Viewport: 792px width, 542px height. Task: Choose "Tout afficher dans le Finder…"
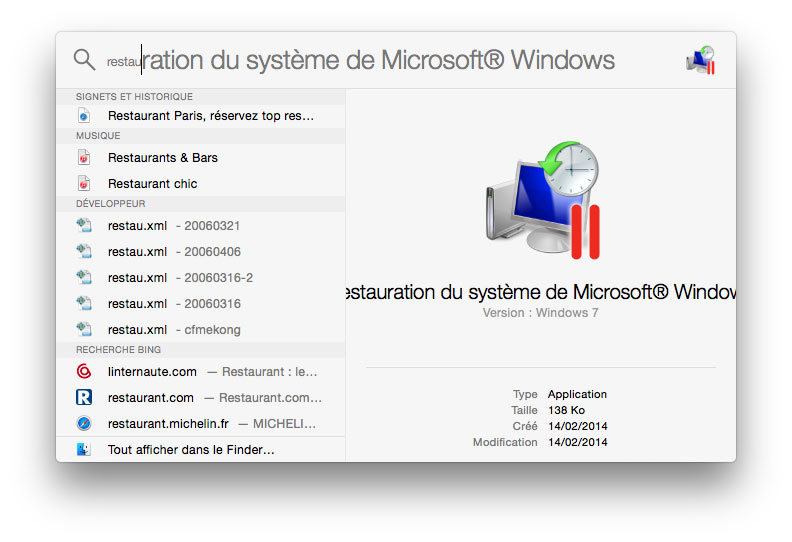[201, 450]
